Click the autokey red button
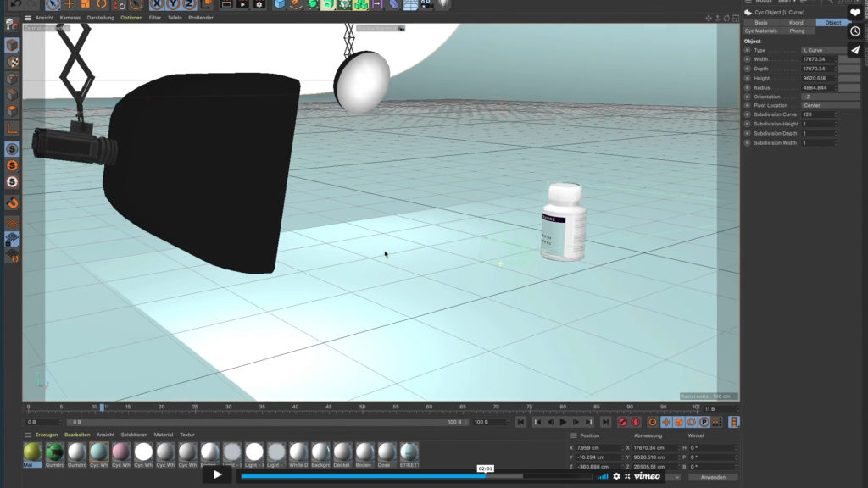This screenshot has height=488, width=868. tap(636, 422)
